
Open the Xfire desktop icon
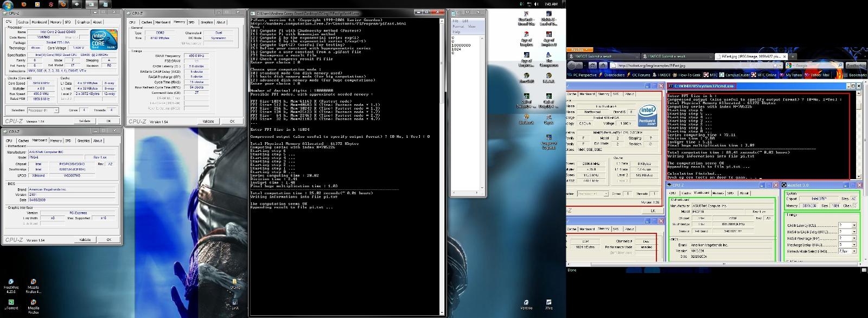pyautogui.click(x=549, y=304)
